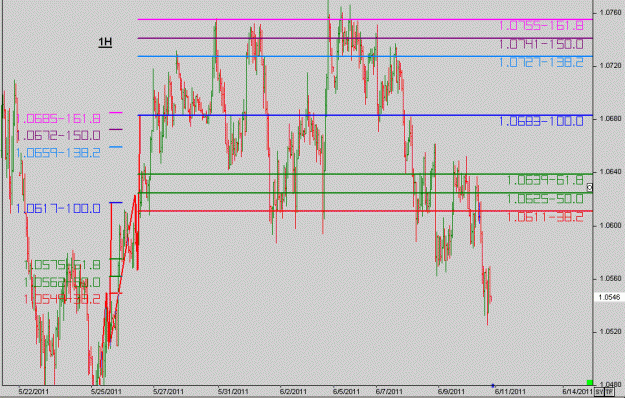Click the SY symbol button

(x=599, y=392)
